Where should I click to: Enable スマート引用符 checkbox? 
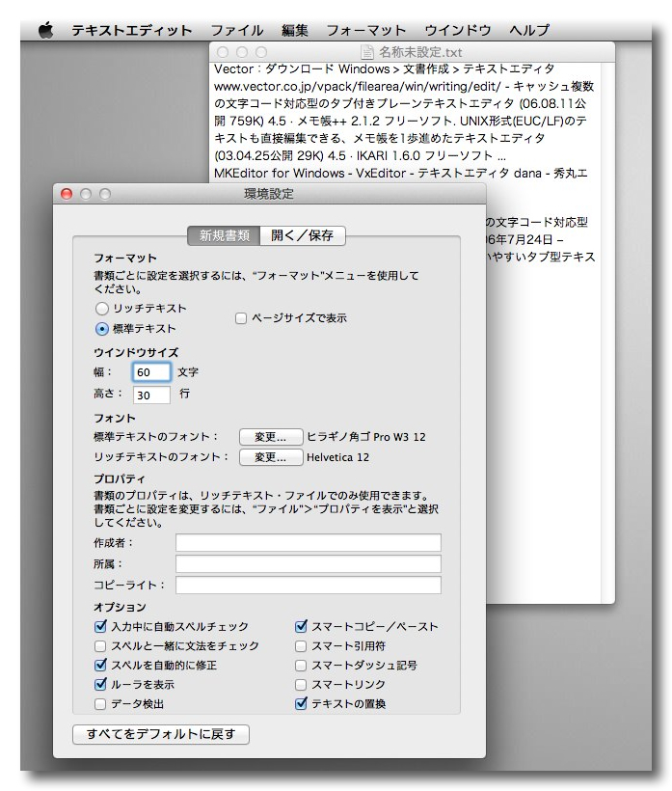point(301,645)
